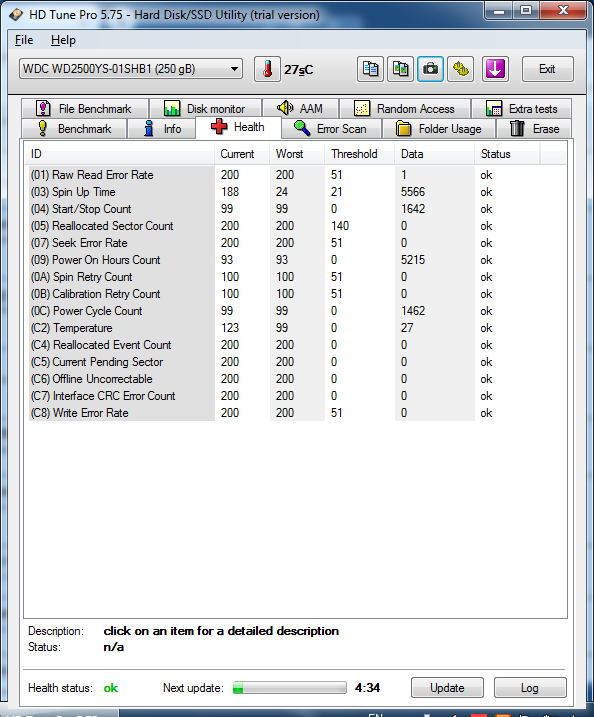Save screenshot using the camera icon

(x=430, y=69)
